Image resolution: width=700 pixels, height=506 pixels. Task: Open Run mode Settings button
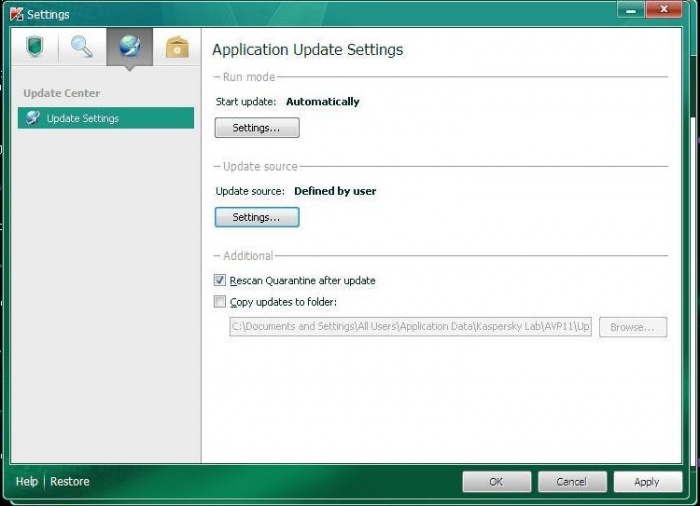(257, 128)
